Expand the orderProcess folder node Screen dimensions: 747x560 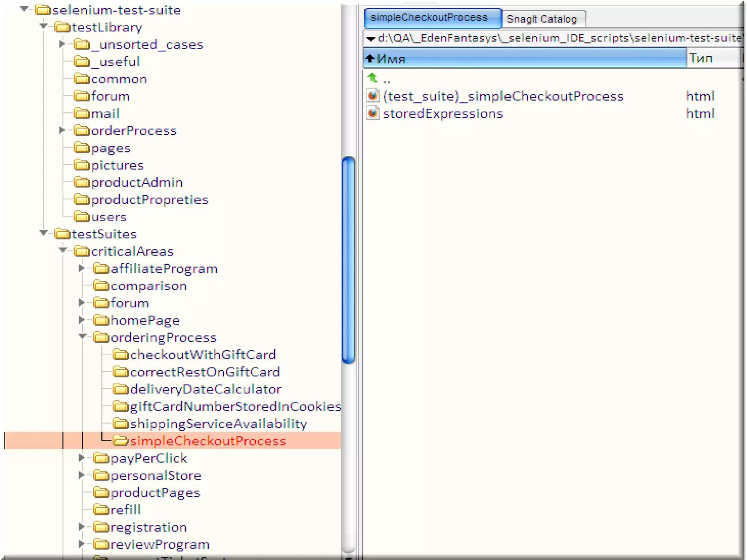pyautogui.click(x=62, y=130)
